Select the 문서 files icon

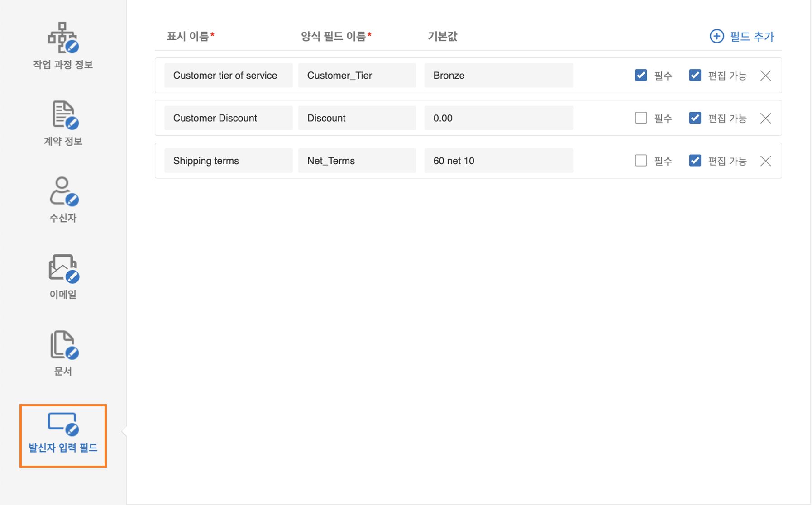coord(64,345)
